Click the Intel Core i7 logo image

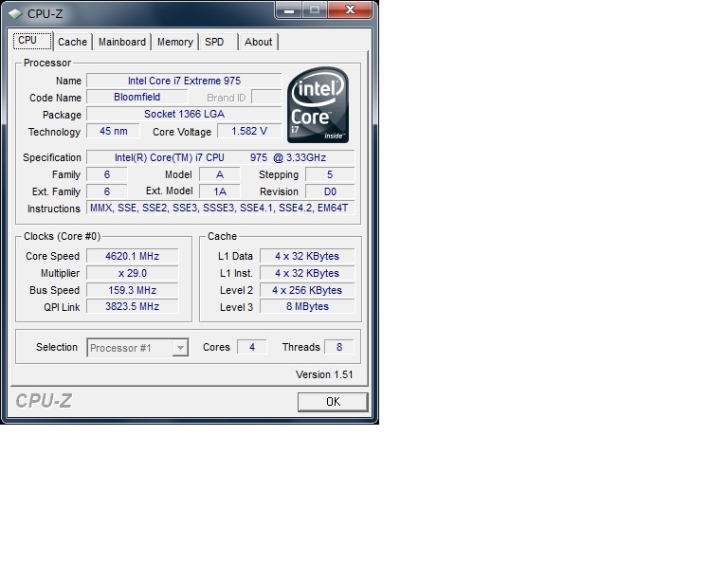point(318,105)
